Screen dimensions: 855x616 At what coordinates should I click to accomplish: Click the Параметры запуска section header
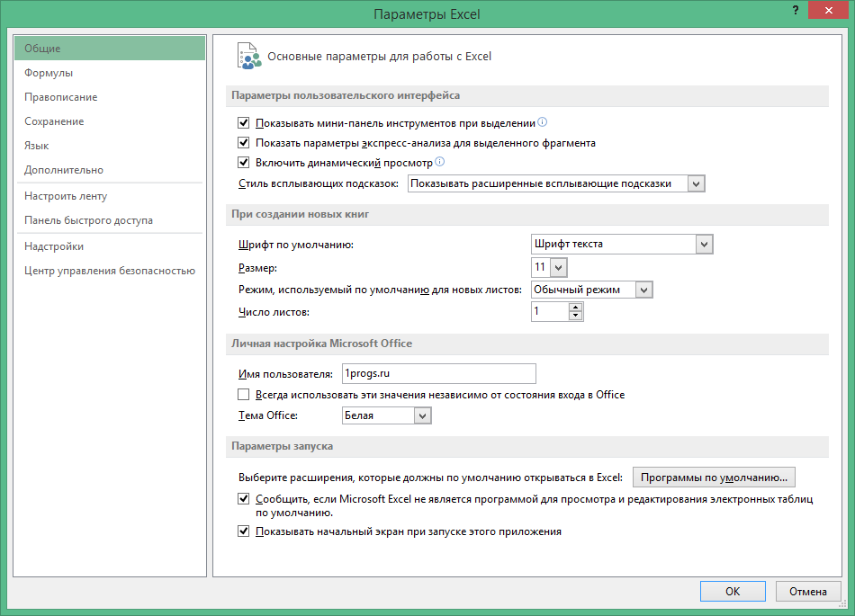527,446
